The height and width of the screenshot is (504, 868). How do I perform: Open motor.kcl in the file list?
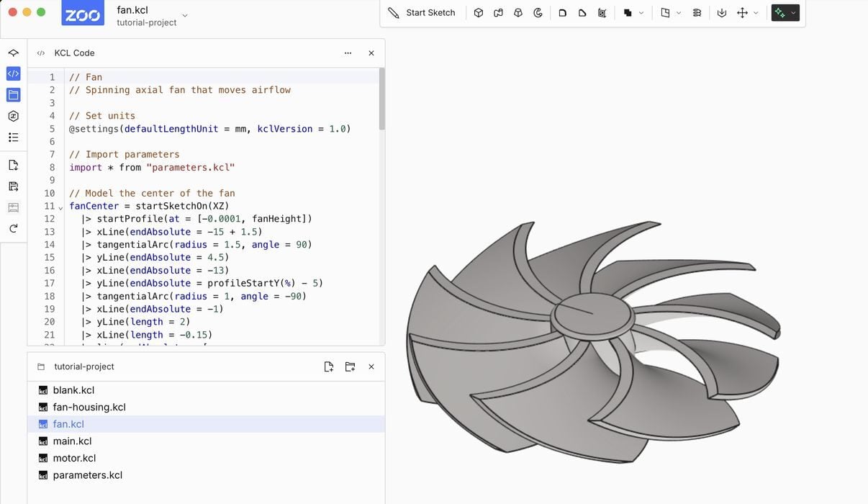(74, 458)
